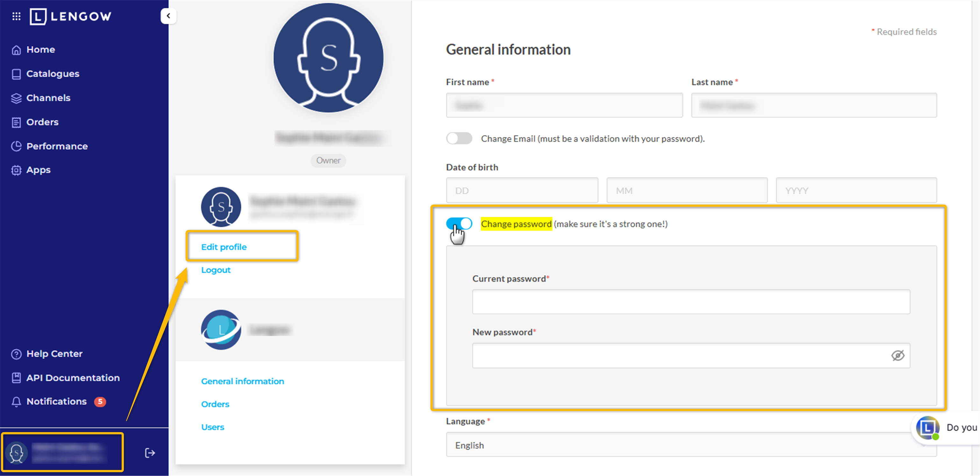Open Apps in the sidebar
Screen dimensions: 980x476
pyautogui.click(x=38, y=170)
